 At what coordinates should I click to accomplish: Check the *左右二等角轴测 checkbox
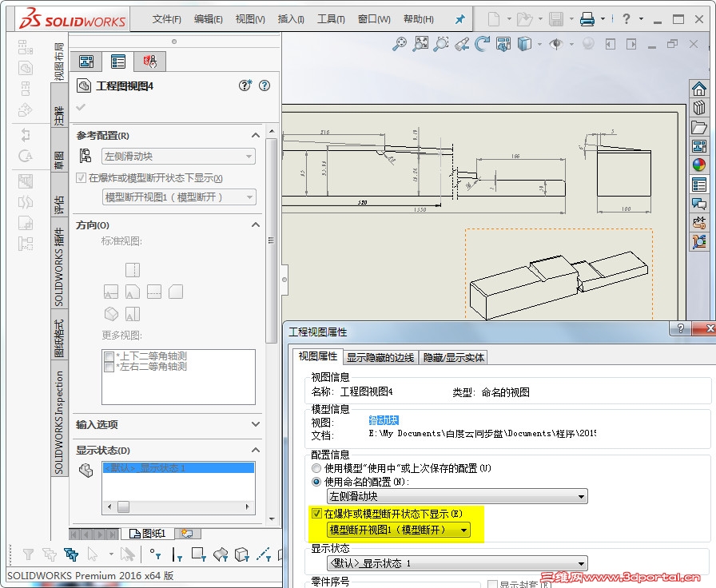(x=109, y=367)
